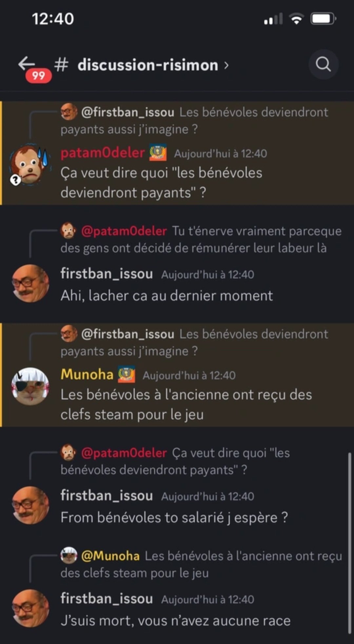This screenshot has height=644, width=354.
Task: Tap the channel hashtag icon
Action: point(61,64)
